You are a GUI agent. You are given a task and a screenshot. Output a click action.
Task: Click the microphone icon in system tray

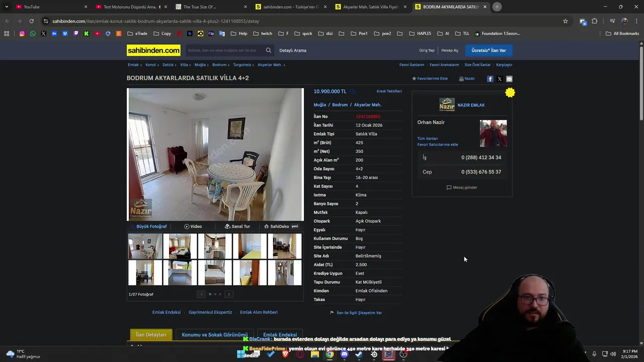click(x=594, y=354)
